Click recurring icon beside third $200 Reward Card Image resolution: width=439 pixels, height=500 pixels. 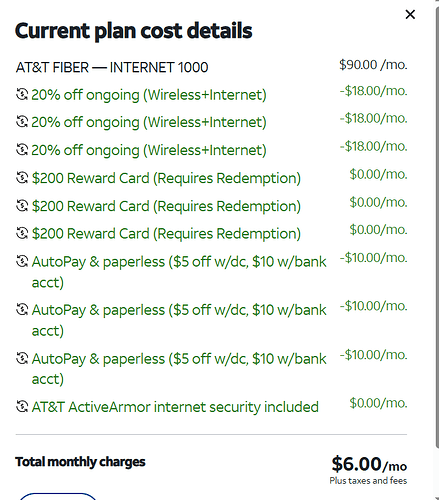(22, 233)
